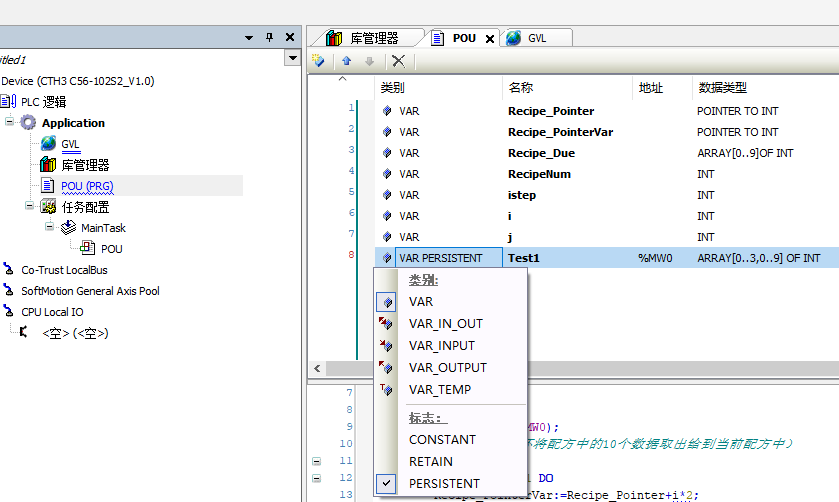The width and height of the screenshot is (839, 502).
Task: Select the Device (CTH3 C56-102S2_V1.0) node
Action: (78, 81)
